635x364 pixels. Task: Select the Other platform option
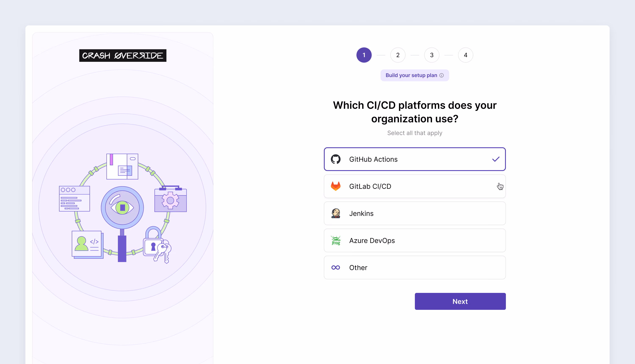tap(414, 267)
